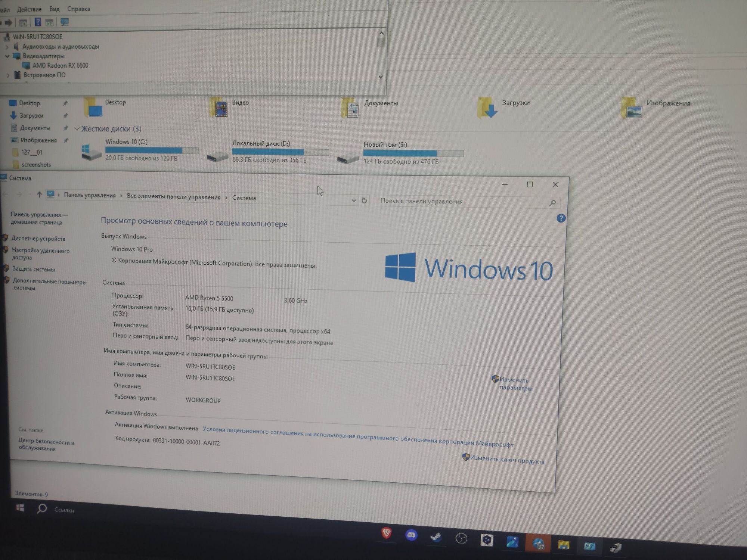Image resolution: width=747 pixels, height=560 pixels.
Task: Click the usage bar of drive C:
Action: [152, 150]
